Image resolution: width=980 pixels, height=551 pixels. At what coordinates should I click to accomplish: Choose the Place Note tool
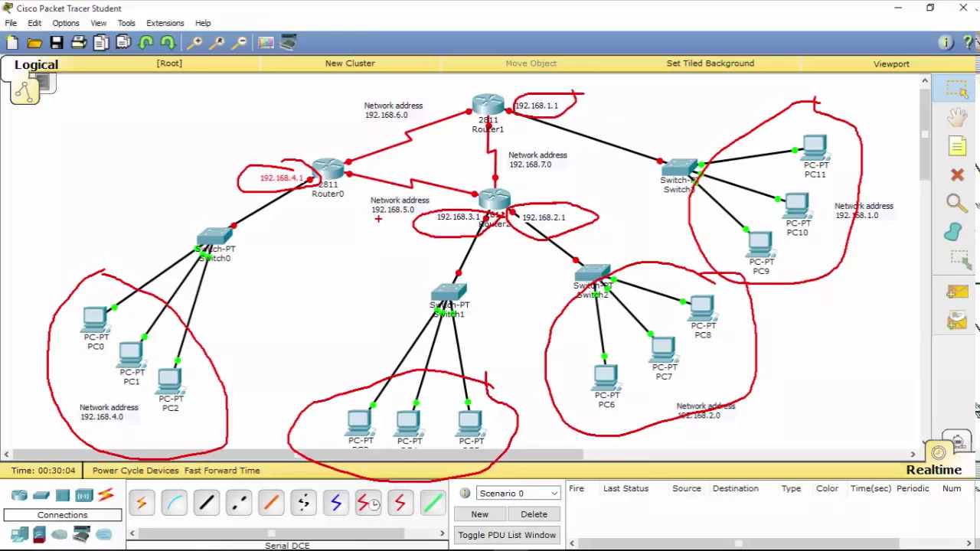coord(957,146)
